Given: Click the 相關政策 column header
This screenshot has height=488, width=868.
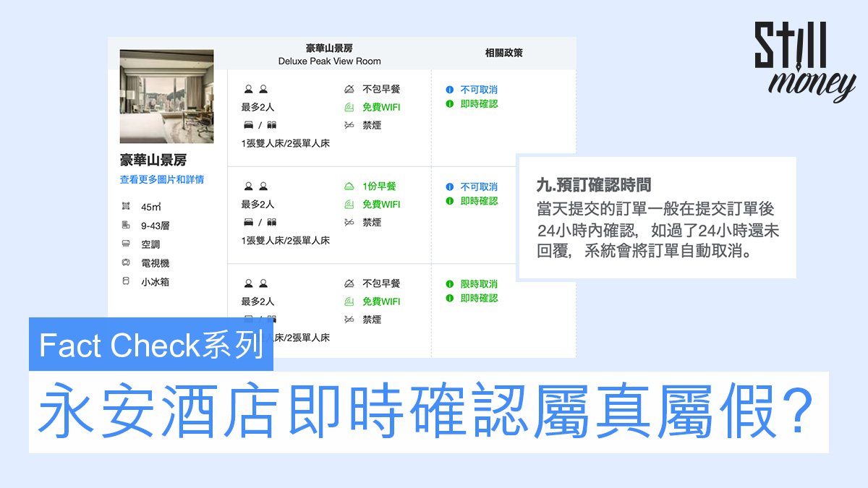Looking at the screenshot, I should click(503, 53).
